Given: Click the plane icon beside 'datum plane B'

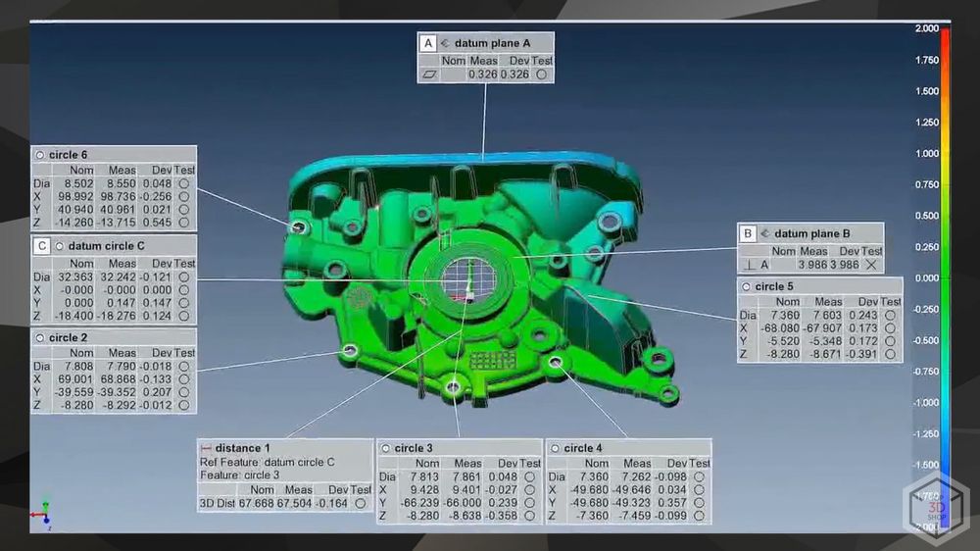Looking at the screenshot, I should click(x=764, y=233).
